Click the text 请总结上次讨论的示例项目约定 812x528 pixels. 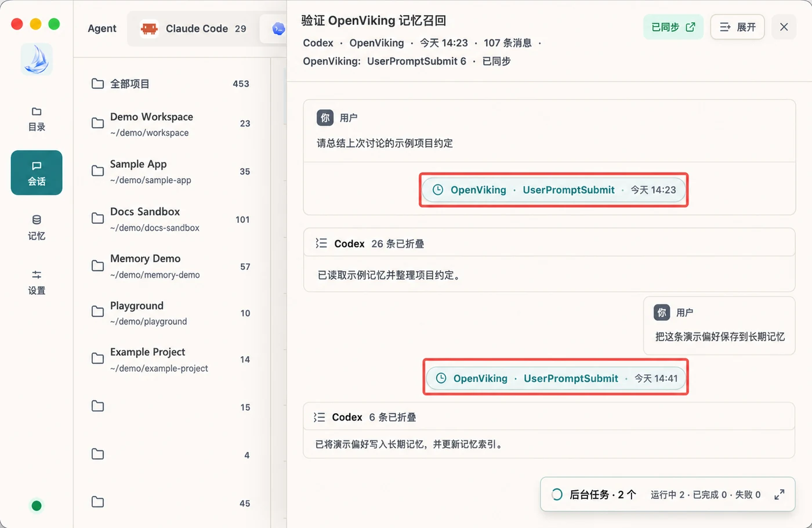pyautogui.click(x=385, y=143)
